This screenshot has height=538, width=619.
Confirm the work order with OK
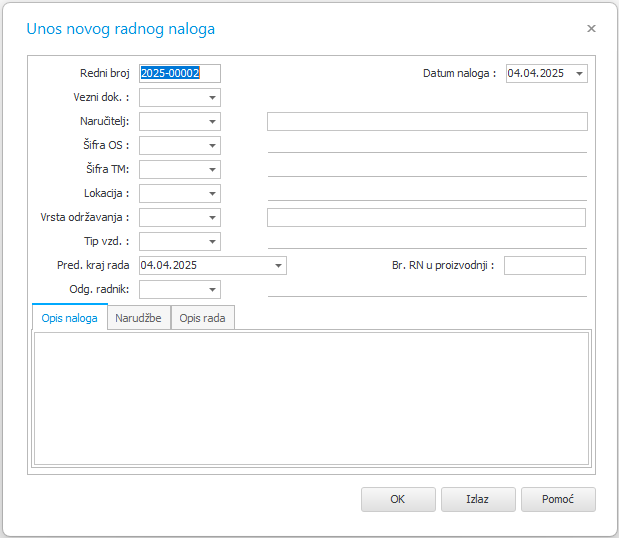pos(398,499)
